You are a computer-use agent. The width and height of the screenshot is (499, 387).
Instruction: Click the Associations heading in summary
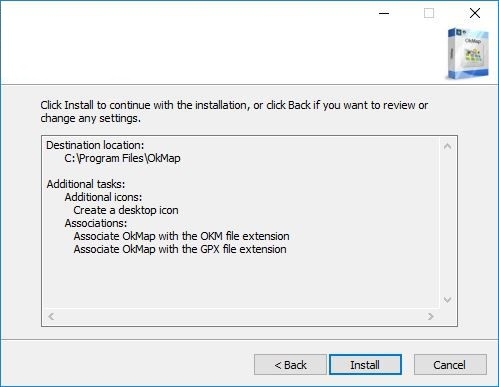[96, 223]
